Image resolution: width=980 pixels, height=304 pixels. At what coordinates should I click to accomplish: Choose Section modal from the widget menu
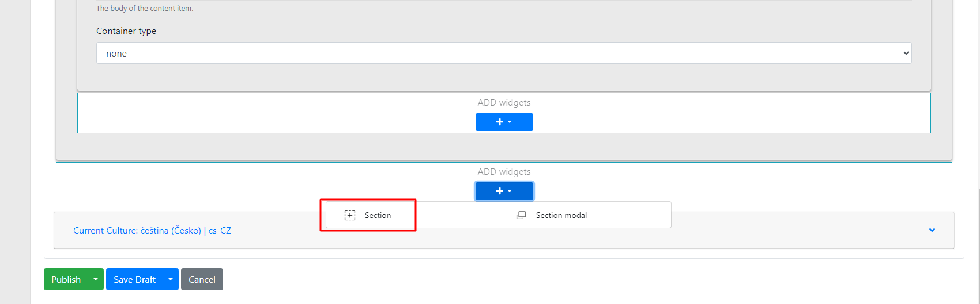(x=561, y=215)
